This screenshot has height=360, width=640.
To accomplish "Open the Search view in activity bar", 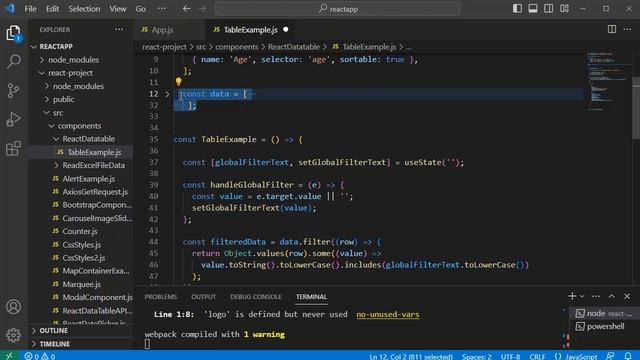I will 13,62.
